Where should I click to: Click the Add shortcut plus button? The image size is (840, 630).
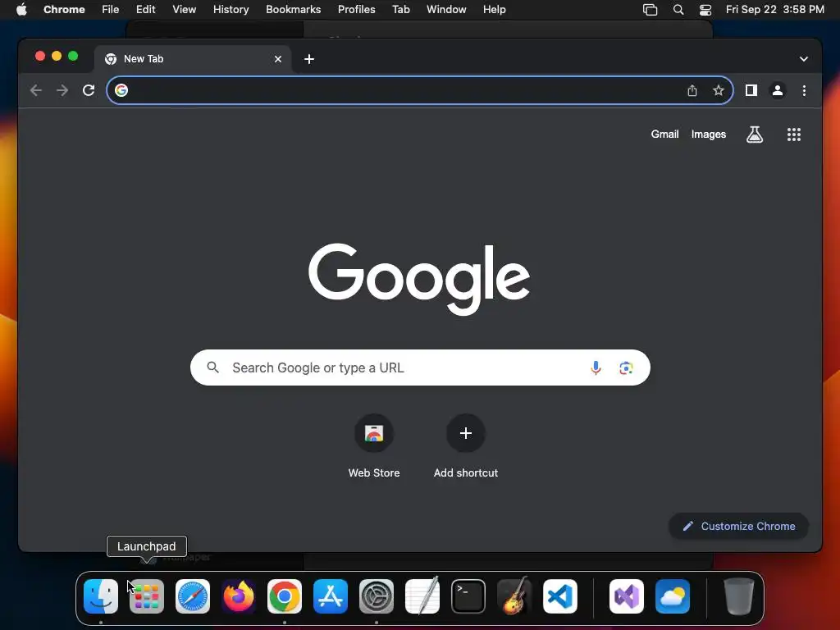pyautogui.click(x=466, y=433)
